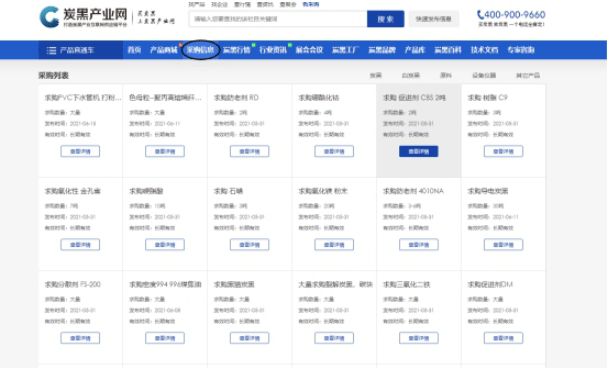This screenshot has height=372, width=612.
Task: Select the 采购信息 nav item
Action: tap(200, 50)
